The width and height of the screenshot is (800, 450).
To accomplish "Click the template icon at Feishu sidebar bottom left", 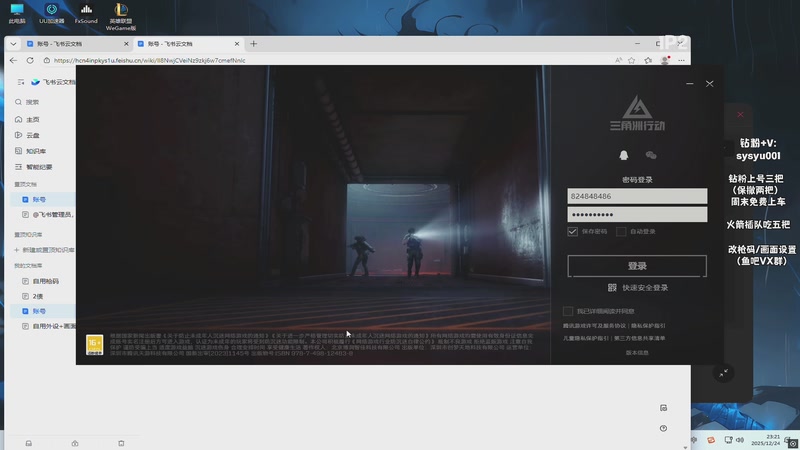I will point(29,443).
